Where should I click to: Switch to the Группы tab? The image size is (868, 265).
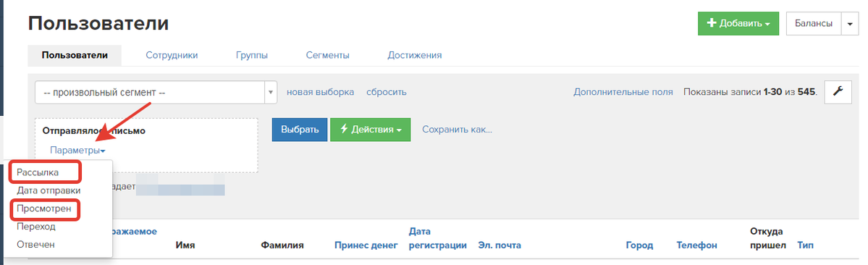coord(252,55)
